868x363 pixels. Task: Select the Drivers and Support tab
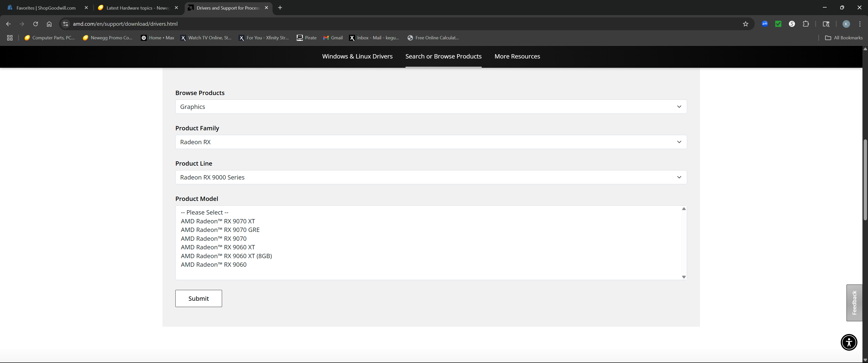point(228,8)
